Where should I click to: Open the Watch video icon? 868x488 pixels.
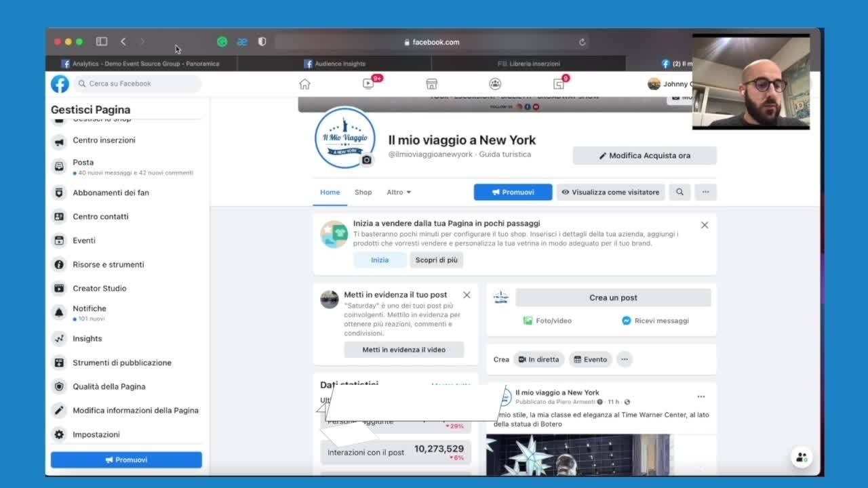point(368,84)
